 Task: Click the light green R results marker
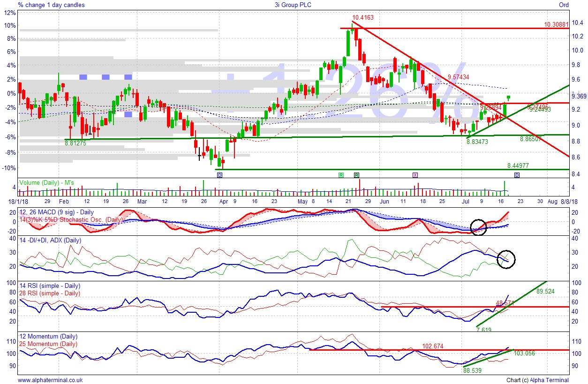click(x=341, y=175)
